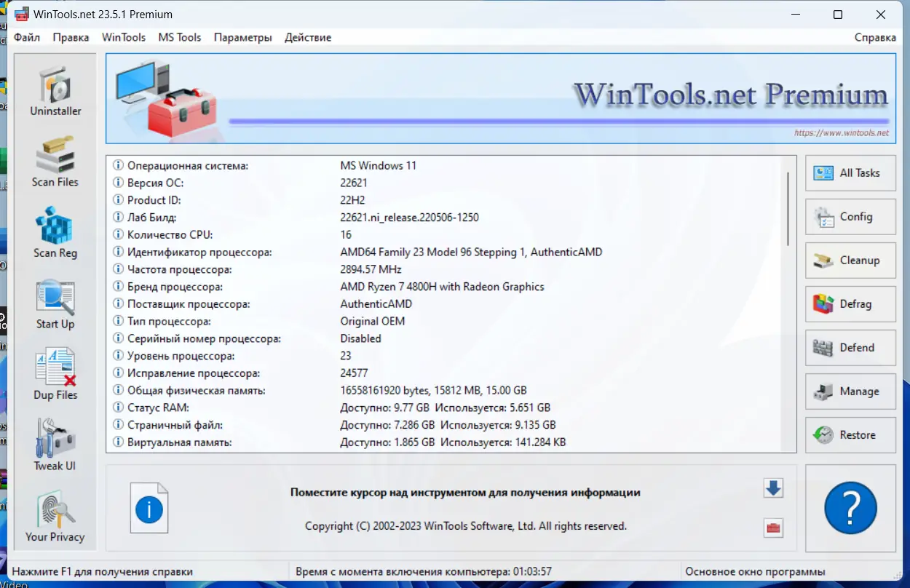Open the Uninstaller tool

pos(55,91)
